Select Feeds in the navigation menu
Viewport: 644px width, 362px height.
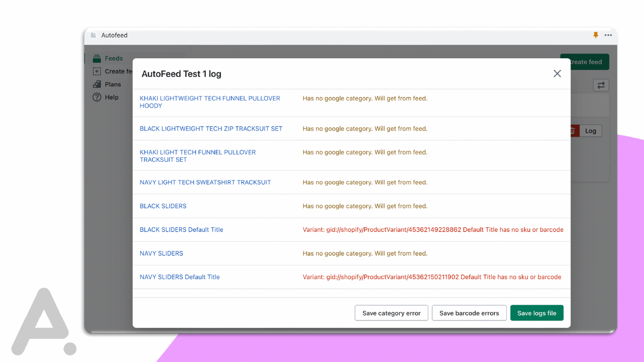[114, 58]
